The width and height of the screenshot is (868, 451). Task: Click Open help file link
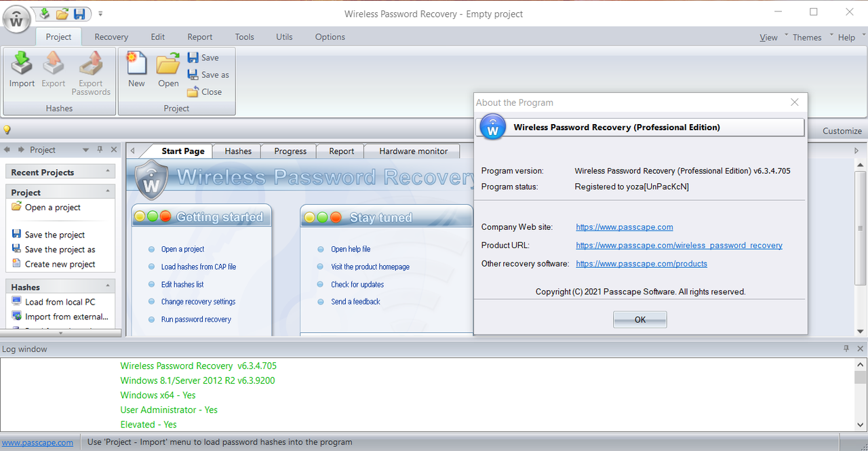(351, 249)
